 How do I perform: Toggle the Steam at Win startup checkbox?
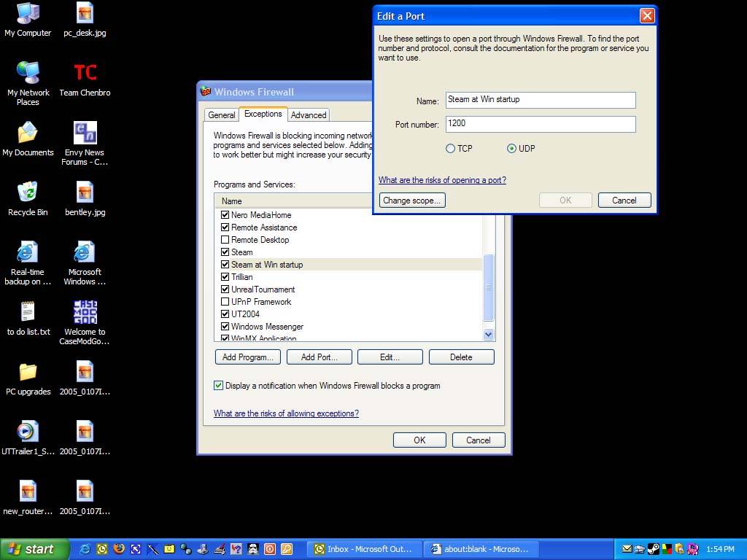pyautogui.click(x=225, y=264)
